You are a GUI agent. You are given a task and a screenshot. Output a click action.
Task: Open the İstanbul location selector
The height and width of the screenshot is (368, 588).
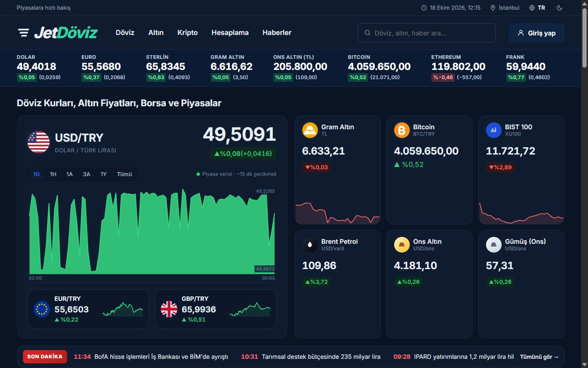click(505, 8)
